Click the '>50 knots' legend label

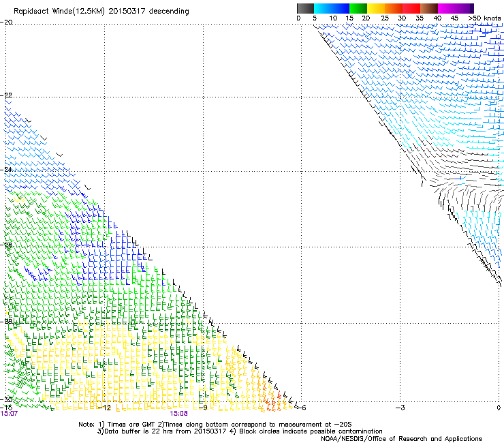(x=484, y=18)
